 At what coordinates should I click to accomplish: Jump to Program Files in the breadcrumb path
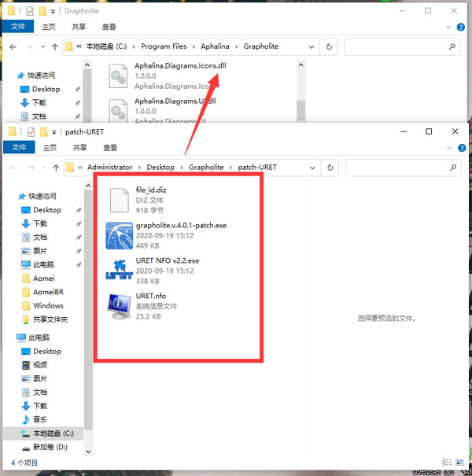[164, 46]
